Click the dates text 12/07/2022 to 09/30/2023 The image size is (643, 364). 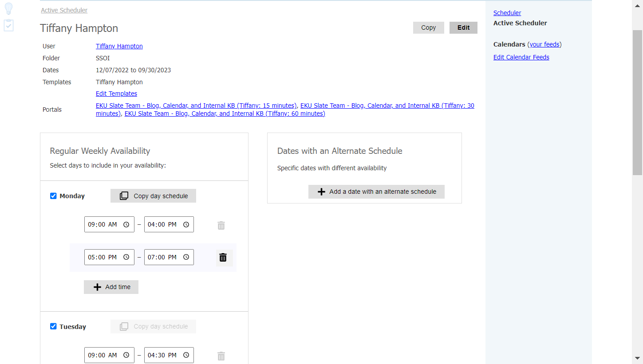click(x=133, y=70)
